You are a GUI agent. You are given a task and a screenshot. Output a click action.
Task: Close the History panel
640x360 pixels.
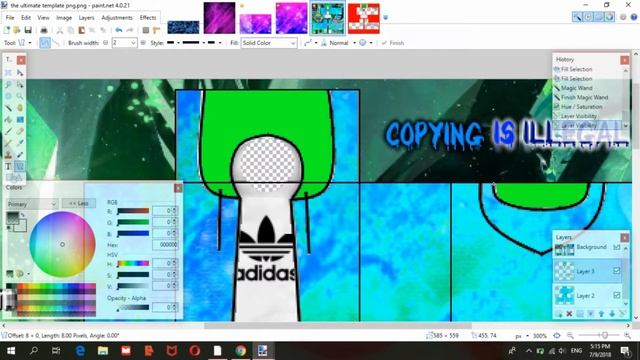click(x=624, y=60)
